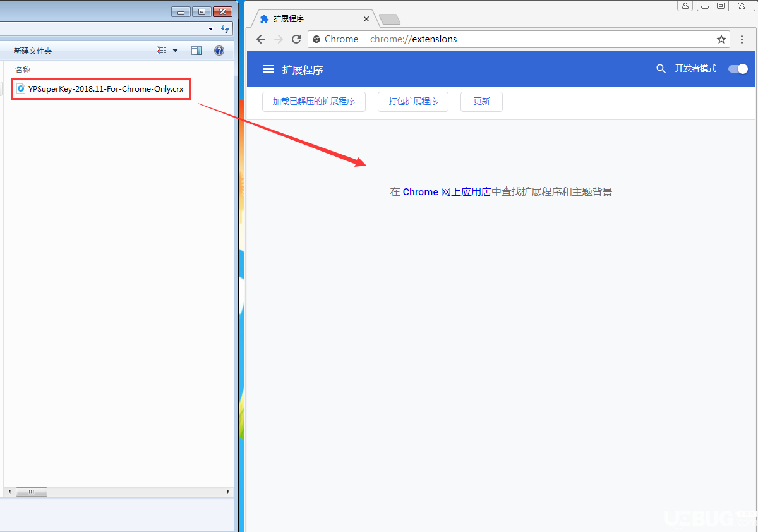Image resolution: width=758 pixels, height=532 pixels.
Task: Select YPSuperKey-2018.11-For-Chrome-Only.crx file
Action: 101,89
